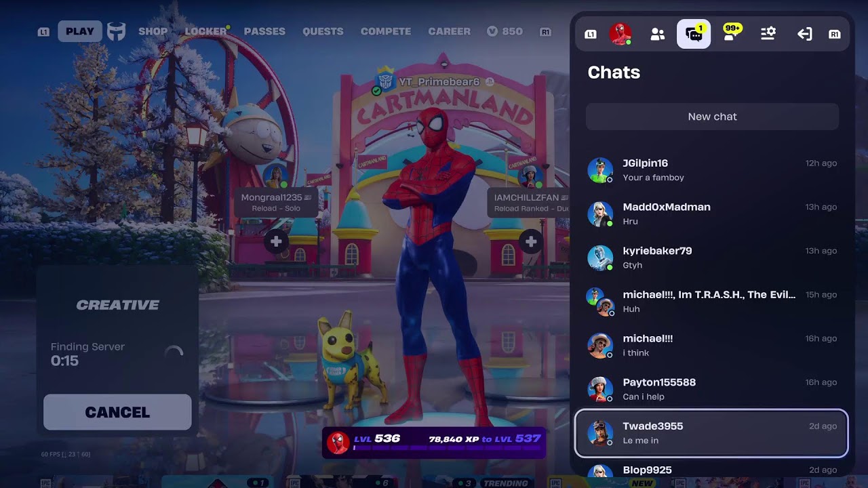Open the QUESTS tab
The width and height of the screenshot is (868, 488).
click(323, 31)
